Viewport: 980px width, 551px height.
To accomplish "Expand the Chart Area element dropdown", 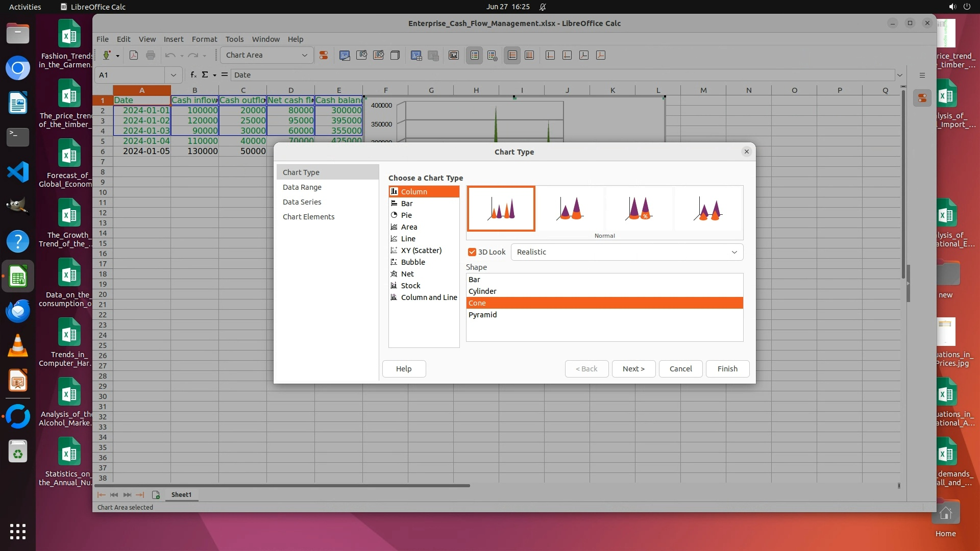I will (x=305, y=55).
